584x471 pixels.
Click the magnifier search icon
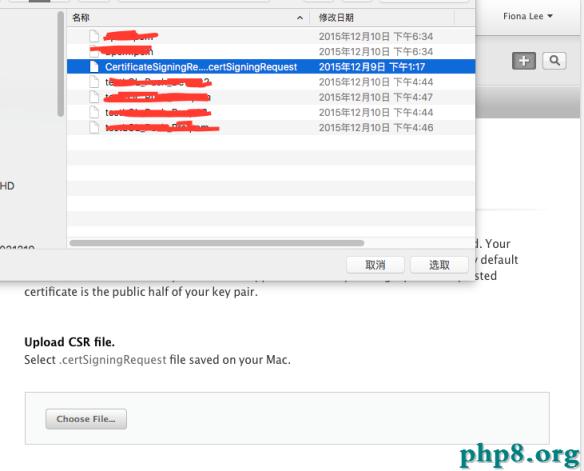(555, 61)
